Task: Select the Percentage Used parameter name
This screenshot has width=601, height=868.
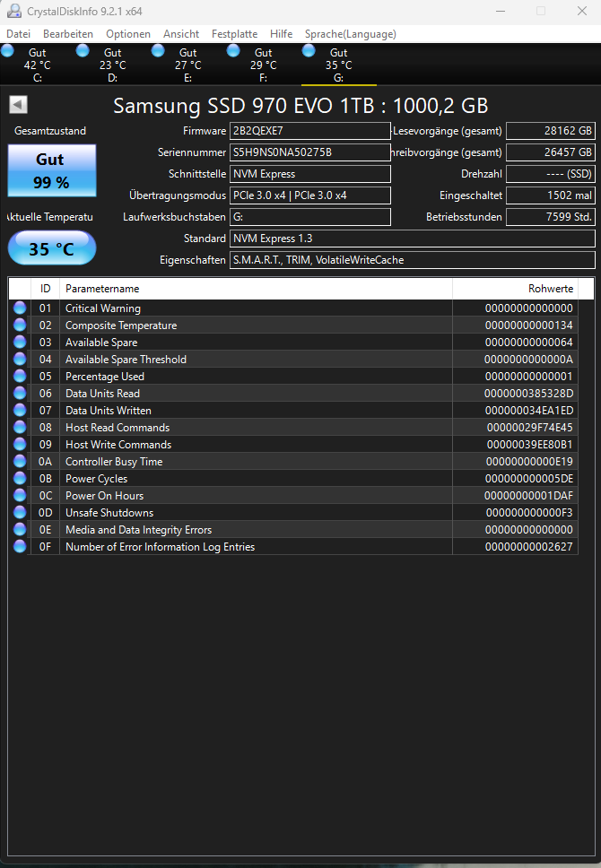Action: point(105,376)
